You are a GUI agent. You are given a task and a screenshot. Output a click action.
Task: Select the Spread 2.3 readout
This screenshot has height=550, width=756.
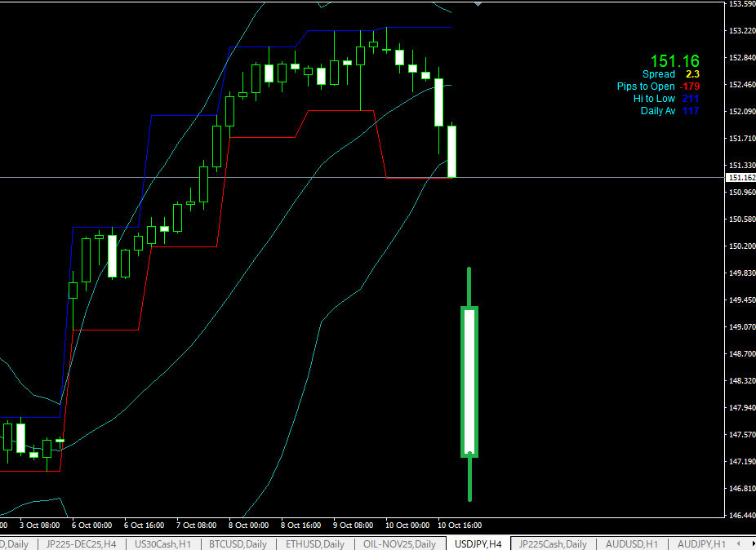pyautogui.click(x=670, y=74)
